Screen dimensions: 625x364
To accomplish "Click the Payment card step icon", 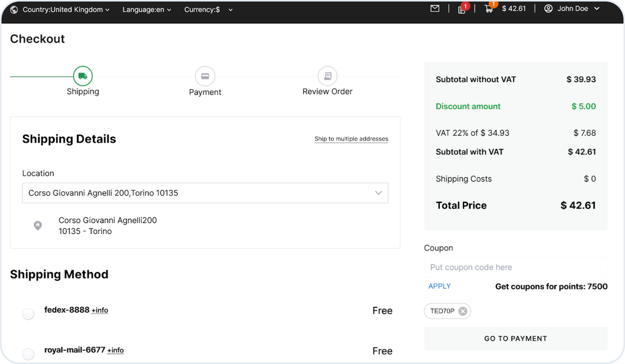I will click(205, 76).
